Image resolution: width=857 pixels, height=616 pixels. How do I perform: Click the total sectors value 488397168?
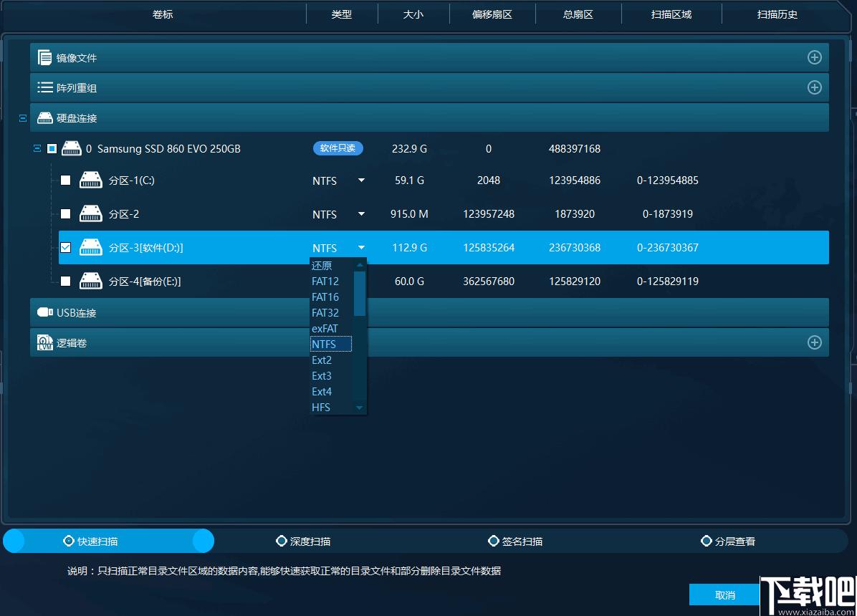575,149
